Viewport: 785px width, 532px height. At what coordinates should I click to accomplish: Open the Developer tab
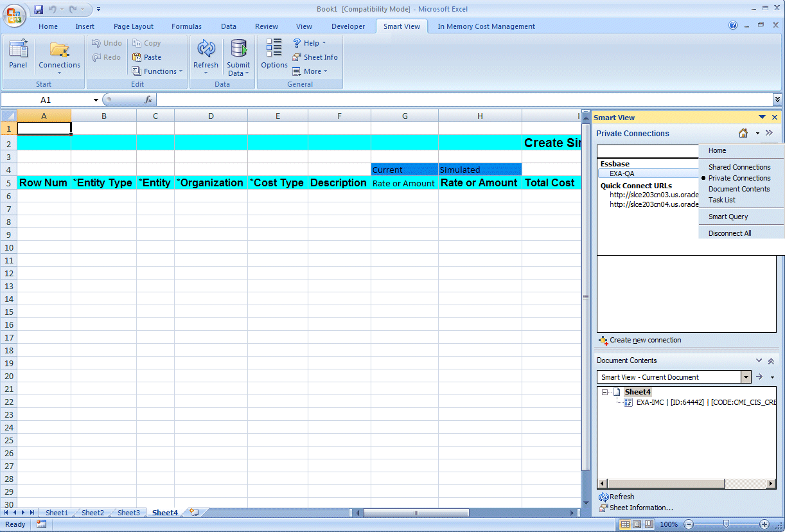(348, 26)
